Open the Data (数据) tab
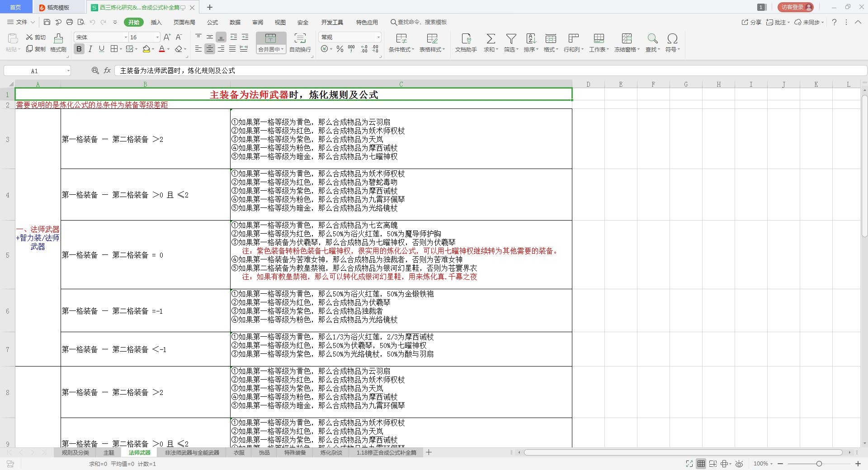This screenshot has width=868, height=470. [235, 22]
